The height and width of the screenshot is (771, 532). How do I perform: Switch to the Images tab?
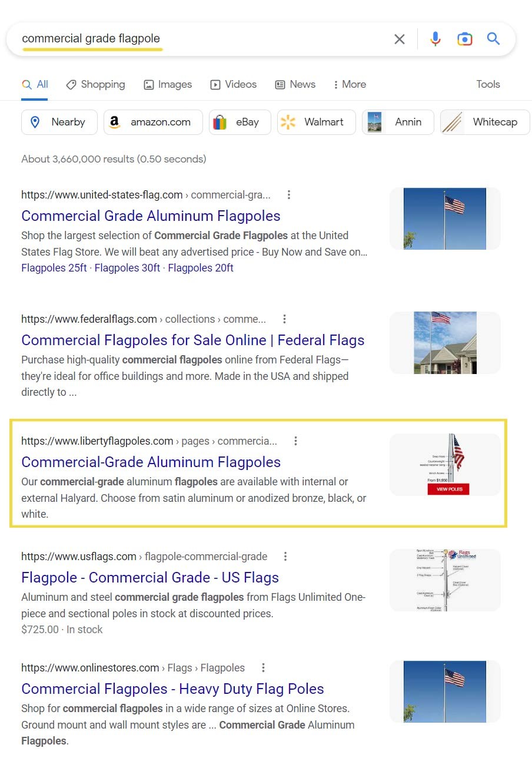coord(168,84)
